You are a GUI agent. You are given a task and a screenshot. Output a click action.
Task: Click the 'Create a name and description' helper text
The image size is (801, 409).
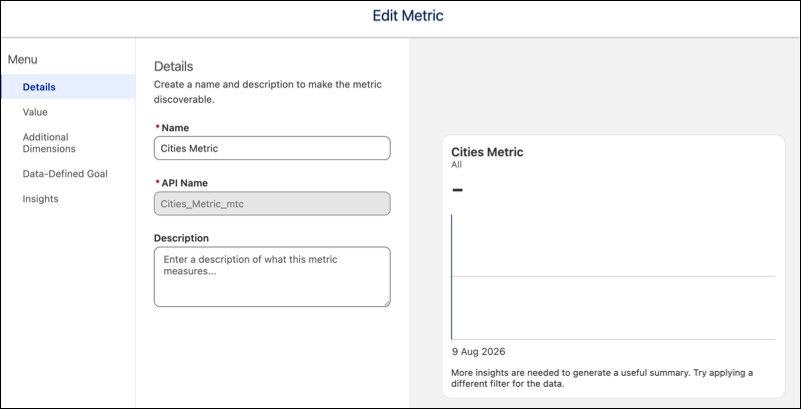click(268, 92)
